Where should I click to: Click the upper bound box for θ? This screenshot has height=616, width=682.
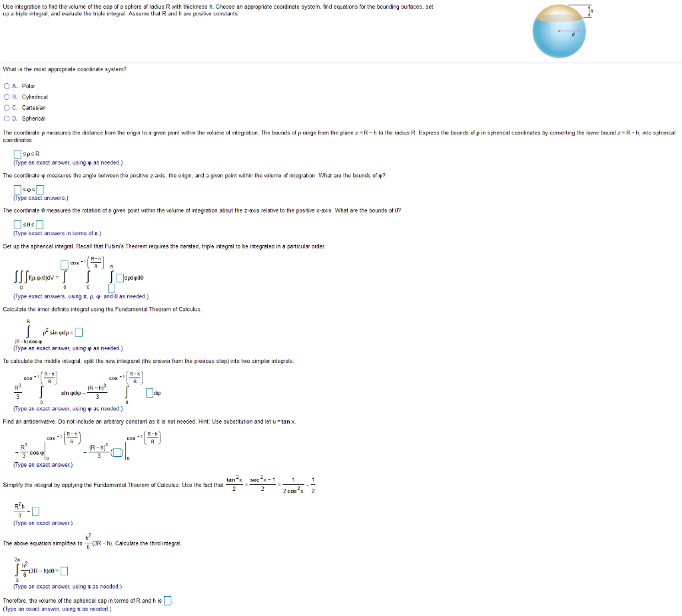click(x=39, y=225)
